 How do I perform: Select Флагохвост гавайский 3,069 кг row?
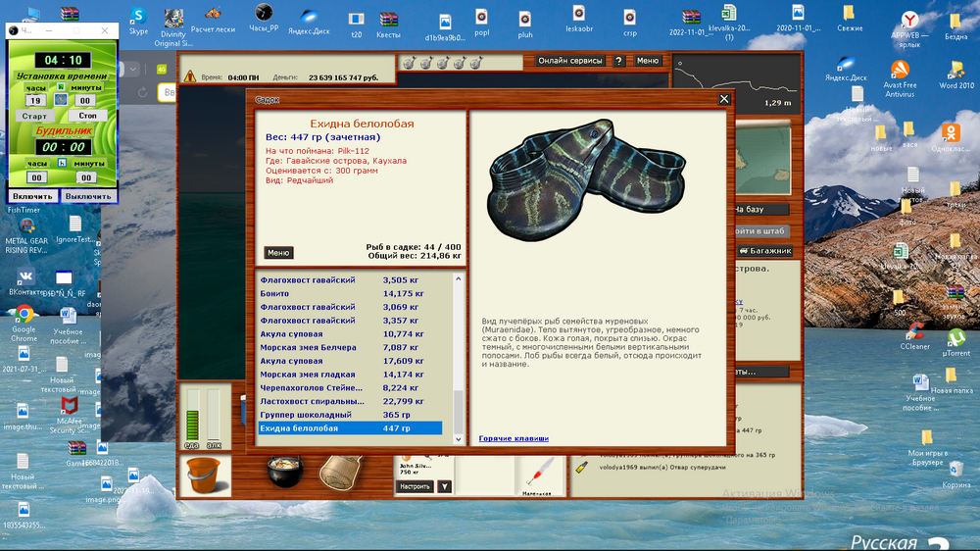350,307
